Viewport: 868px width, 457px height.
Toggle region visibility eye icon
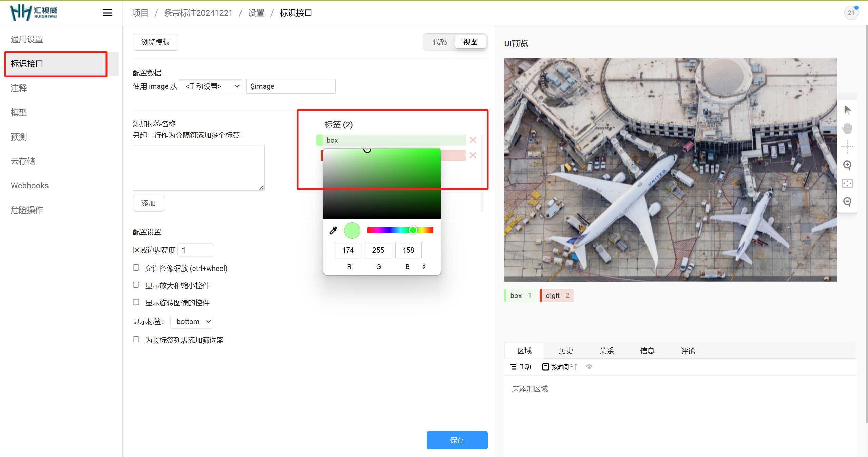click(x=589, y=367)
